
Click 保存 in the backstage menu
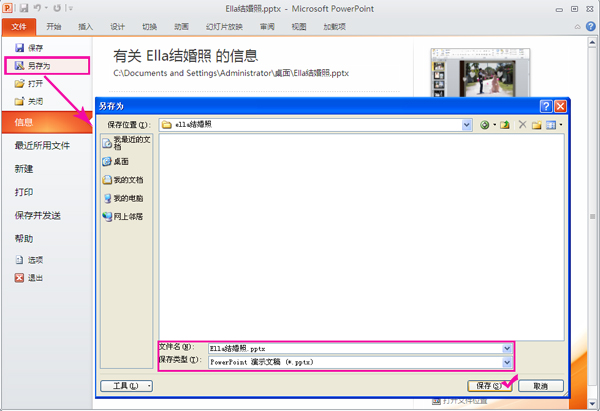(x=29, y=48)
